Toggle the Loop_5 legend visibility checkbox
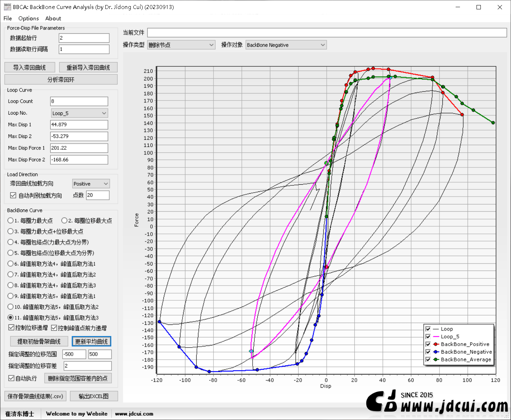Screen dimensions: 511x420 (x=428, y=337)
